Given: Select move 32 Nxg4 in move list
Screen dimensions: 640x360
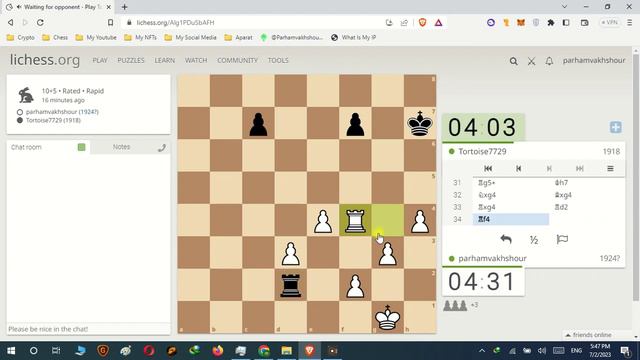Looking at the screenshot, I should click(x=511, y=195).
